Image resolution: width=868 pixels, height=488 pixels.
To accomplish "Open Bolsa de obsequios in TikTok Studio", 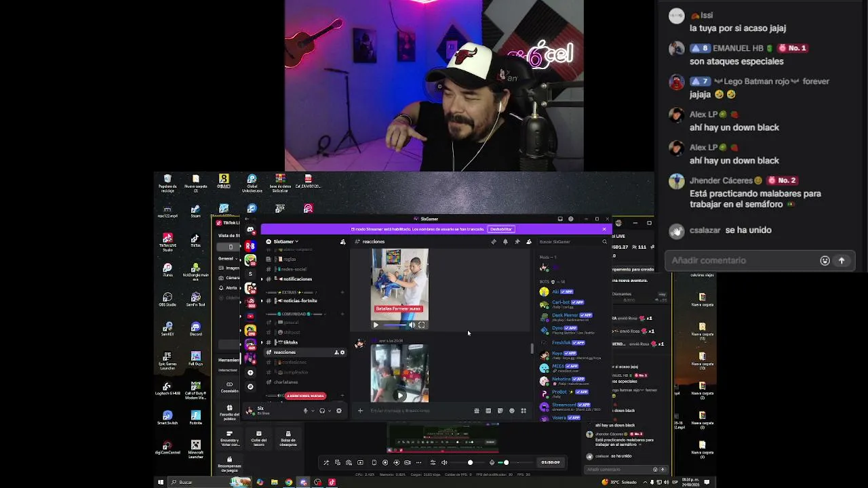I will (x=288, y=437).
